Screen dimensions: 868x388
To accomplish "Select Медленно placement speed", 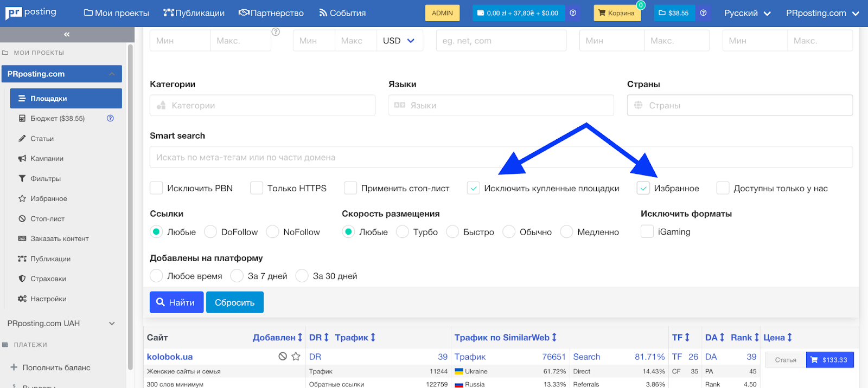I will pyautogui.click(x=566, y=231).
